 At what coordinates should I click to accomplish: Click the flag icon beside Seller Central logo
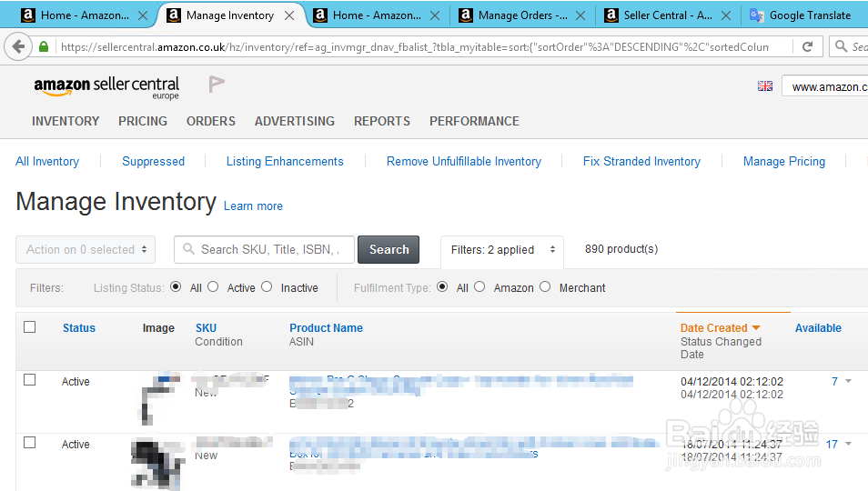(217, 84)
